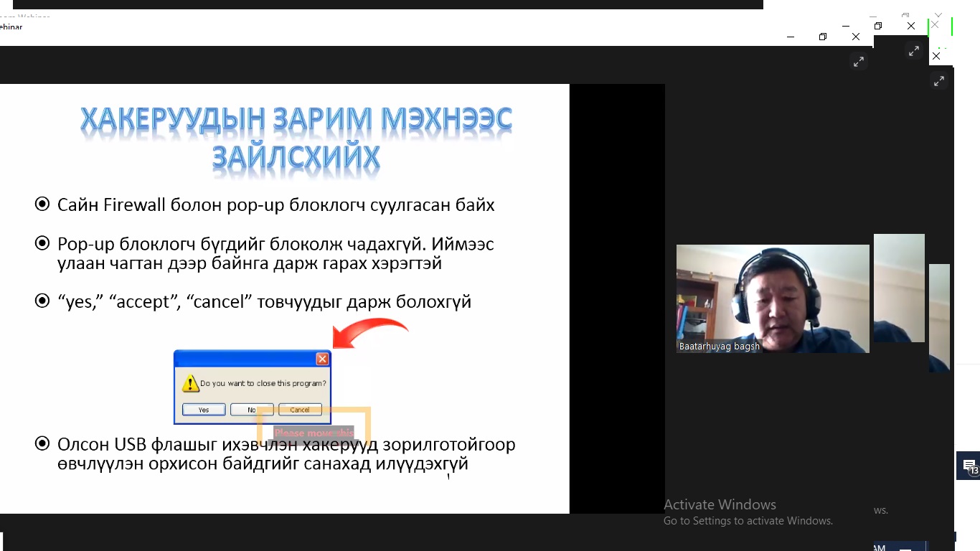Image resolution: width=980 pixels, height=551 pixels.
Task: Restore down the frontmost webinar window
Action: click(x=823, y=37)
